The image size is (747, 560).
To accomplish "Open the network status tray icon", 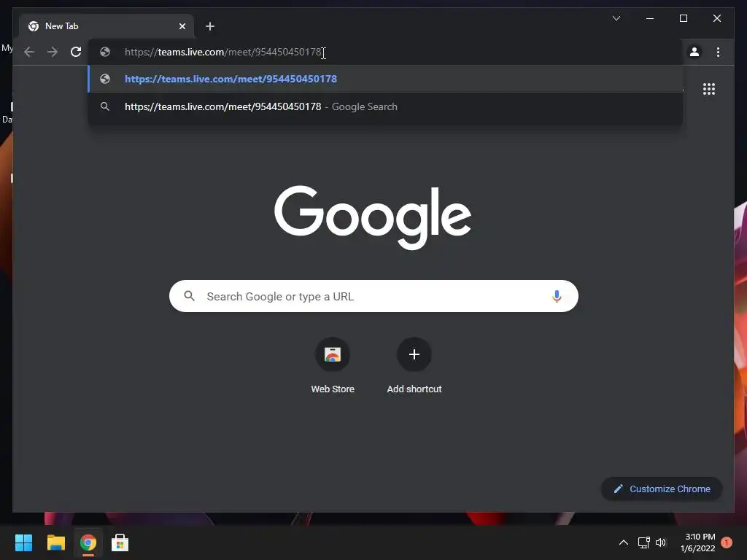I will click(x=643, y=542).
